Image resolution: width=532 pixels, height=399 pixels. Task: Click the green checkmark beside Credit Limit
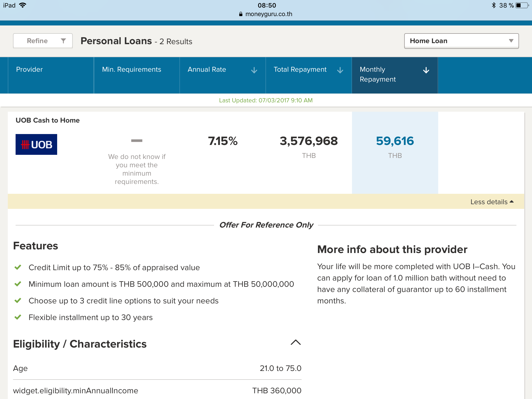[x=18, y=267]
